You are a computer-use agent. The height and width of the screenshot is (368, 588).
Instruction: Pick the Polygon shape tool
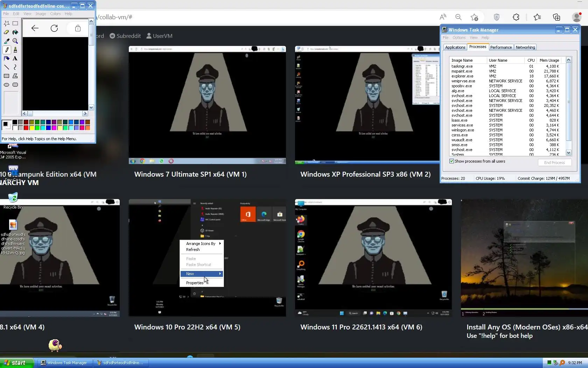pyautogui.click(x=15, y=76)
